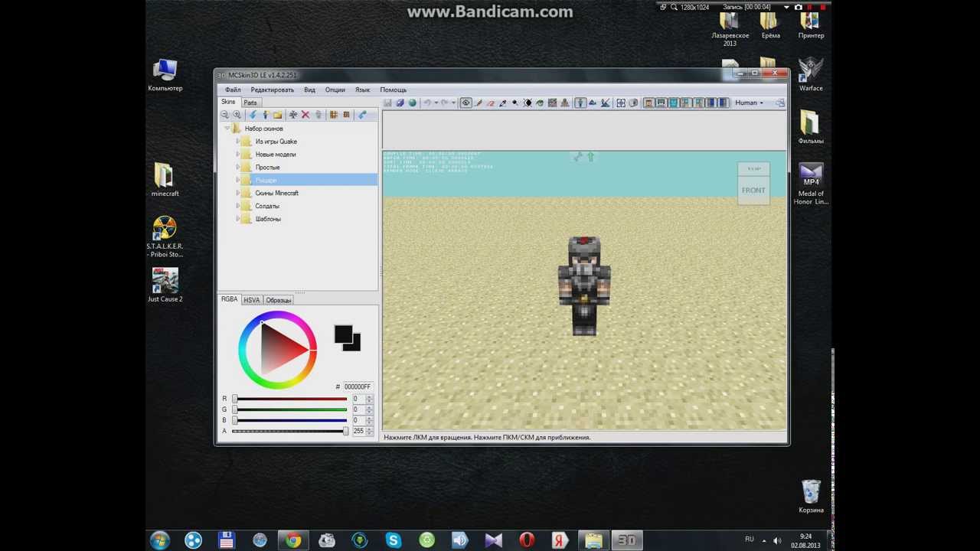
Task: Open Google Chrome from the taskbar
Action: (293, 540)
